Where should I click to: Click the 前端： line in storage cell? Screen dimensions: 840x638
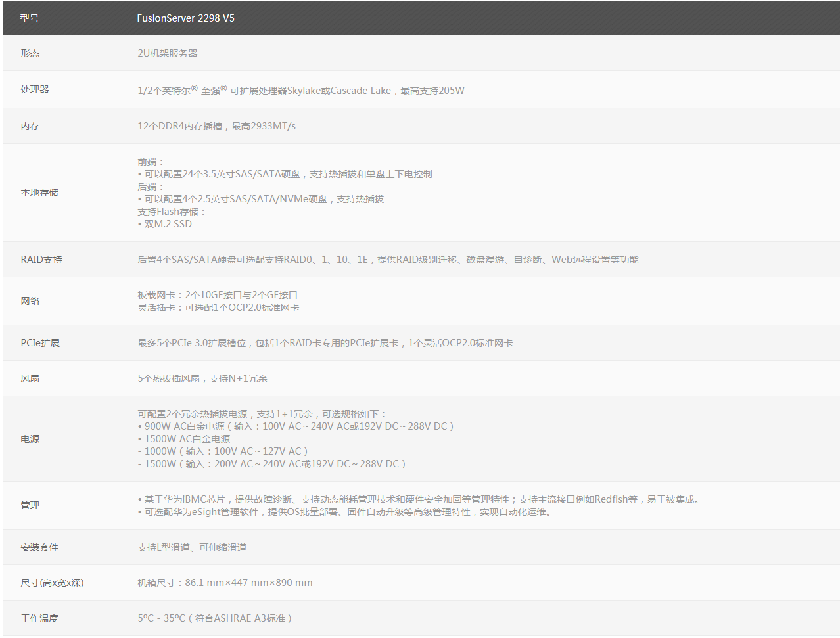click(151, 162)
